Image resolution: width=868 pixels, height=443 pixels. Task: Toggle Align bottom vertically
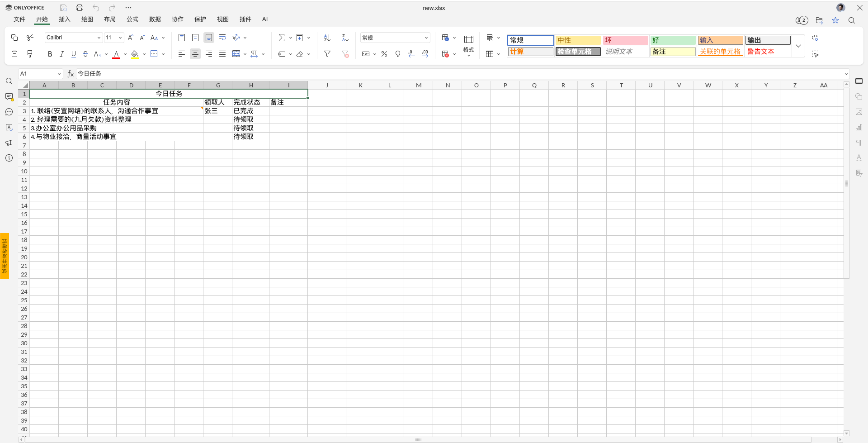click(209, 38)
